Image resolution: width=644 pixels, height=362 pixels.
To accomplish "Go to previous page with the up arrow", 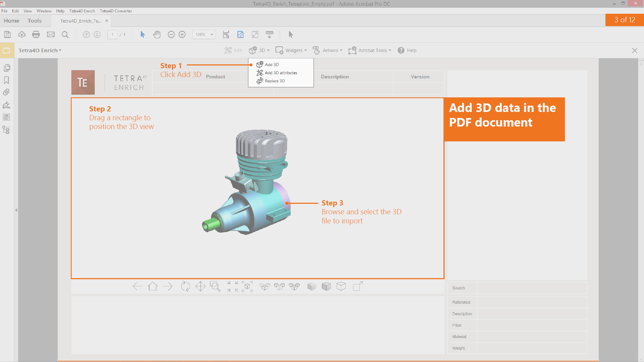I will click(86, 34).
